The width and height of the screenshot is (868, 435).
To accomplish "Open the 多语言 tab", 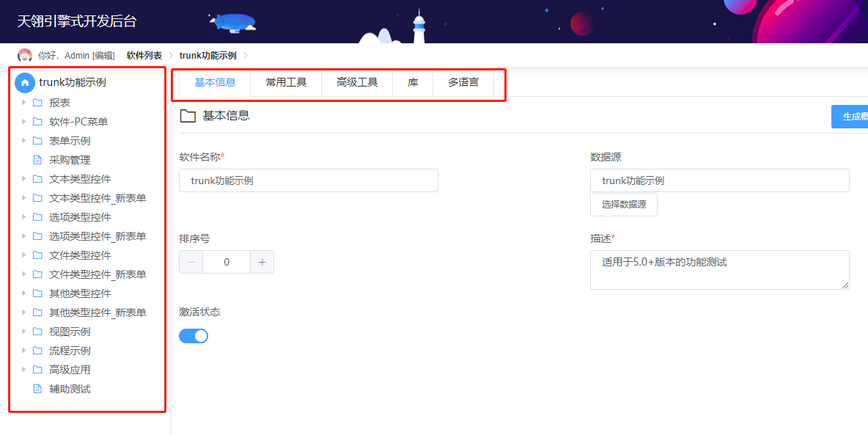I will pos(463,82).
